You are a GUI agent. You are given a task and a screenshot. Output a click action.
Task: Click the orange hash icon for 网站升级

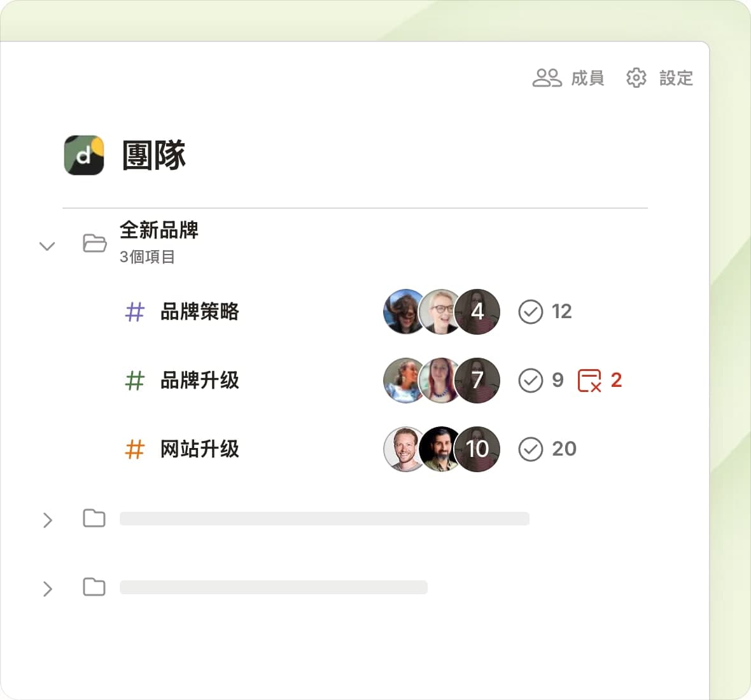[x=135, y=449]
